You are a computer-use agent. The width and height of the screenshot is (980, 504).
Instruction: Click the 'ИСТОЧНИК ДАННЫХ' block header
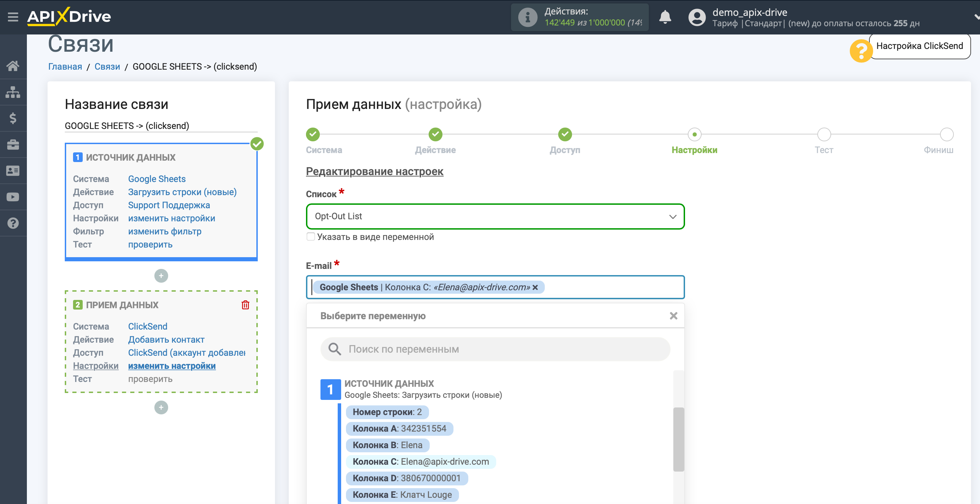coord(131,157)
